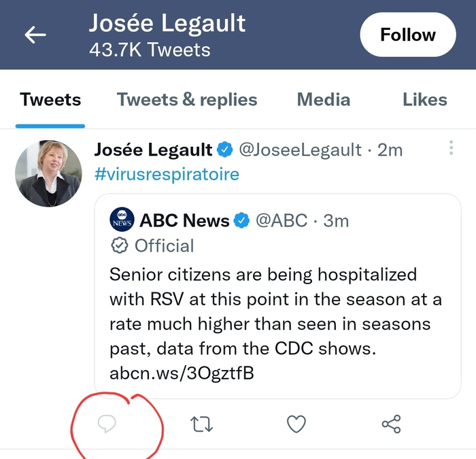The width and height of the screenshot is (476, 459).
Task: Go back using the left arrow
Action: [35, 35]
